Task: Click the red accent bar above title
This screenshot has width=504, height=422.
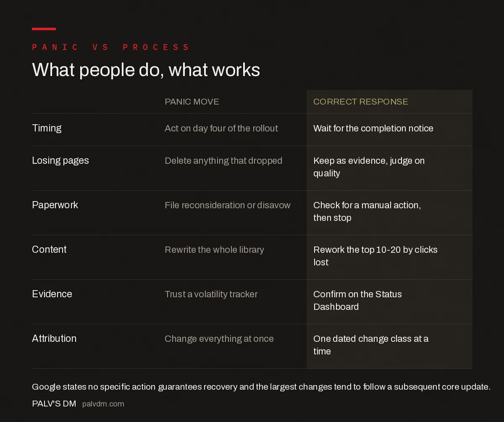Action: point(44,29)
